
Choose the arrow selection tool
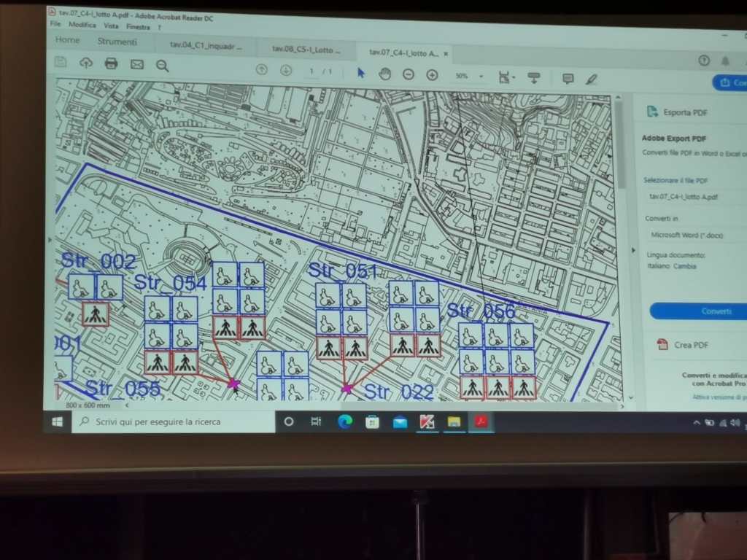click(360, 73)
